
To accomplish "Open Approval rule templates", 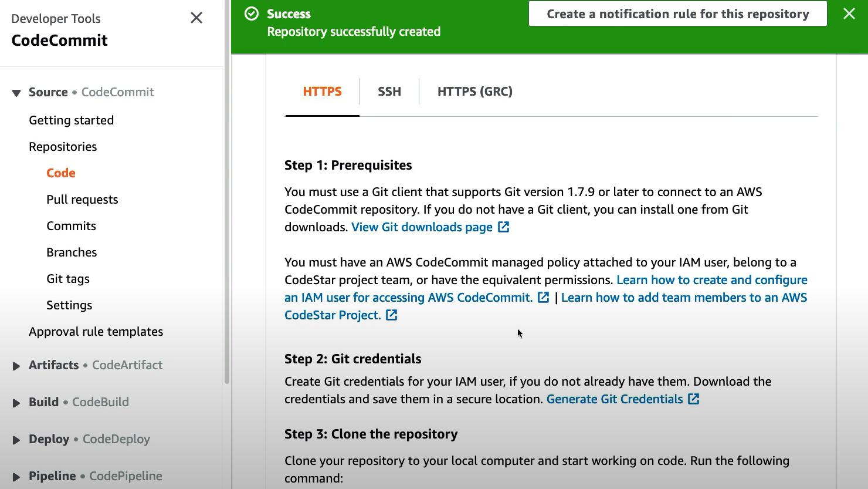I will pyautogui.click(x=96, y=331).
